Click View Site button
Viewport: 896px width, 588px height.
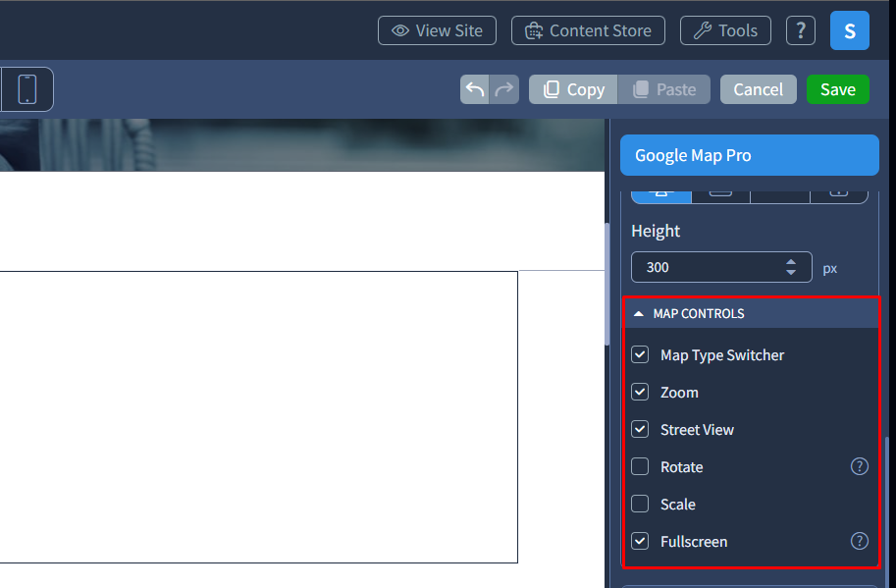tap(437, 30)
